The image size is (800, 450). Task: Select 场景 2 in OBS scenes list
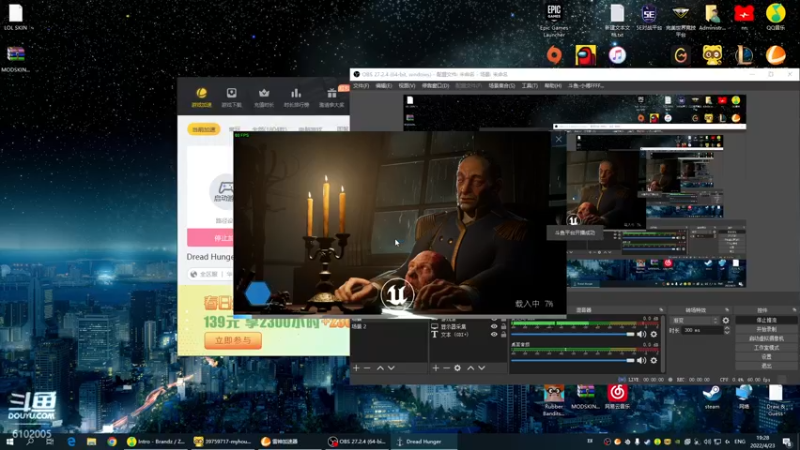389,327
